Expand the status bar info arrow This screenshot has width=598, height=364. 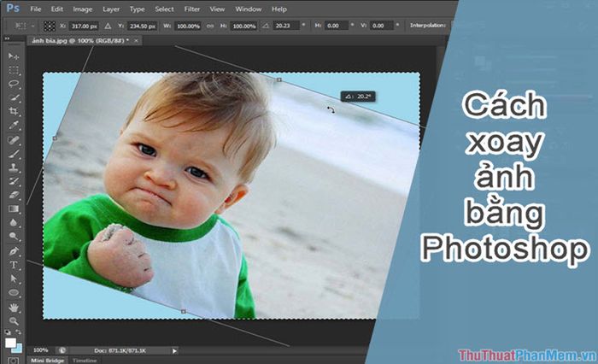click(174, 350)
